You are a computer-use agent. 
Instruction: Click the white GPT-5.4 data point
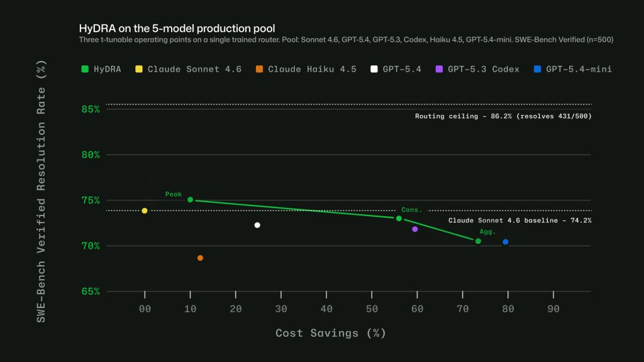[x=257, y=225]
